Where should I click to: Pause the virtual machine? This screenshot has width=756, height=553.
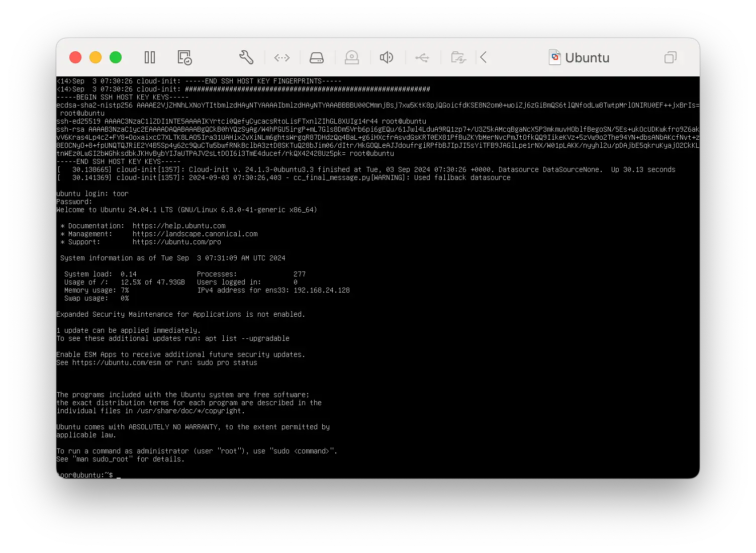150,57
